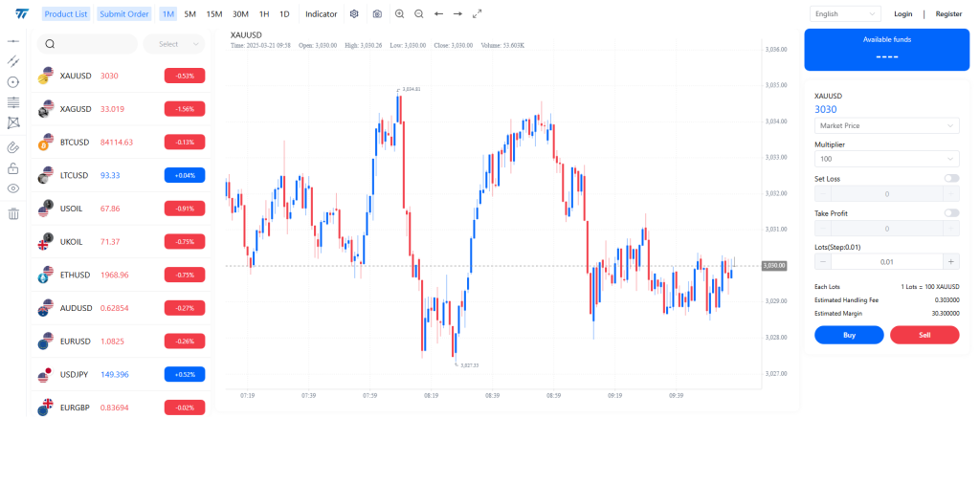Delete drawings with the trash icon
The image size is (980, 485).
[13, 213]
